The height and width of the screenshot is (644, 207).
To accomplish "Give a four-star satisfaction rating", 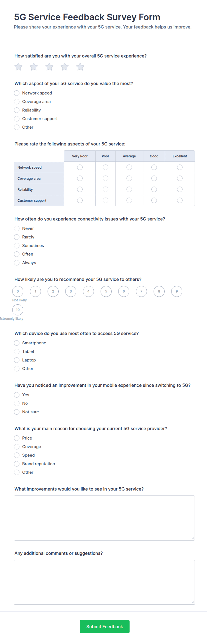I will point(65,67).
